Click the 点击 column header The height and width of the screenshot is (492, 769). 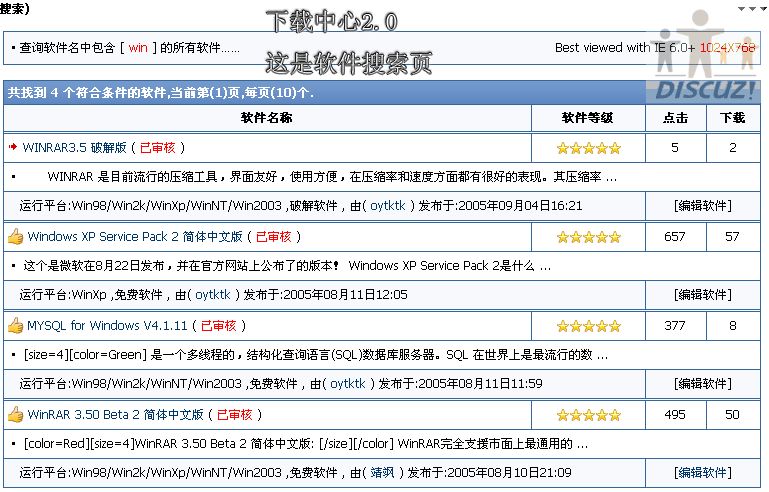(675, 118)
